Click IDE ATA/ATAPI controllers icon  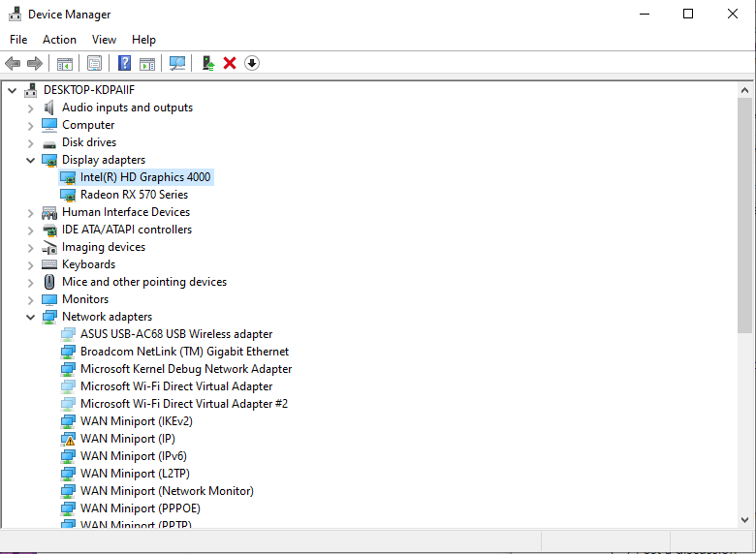click(x=49, y=231)
